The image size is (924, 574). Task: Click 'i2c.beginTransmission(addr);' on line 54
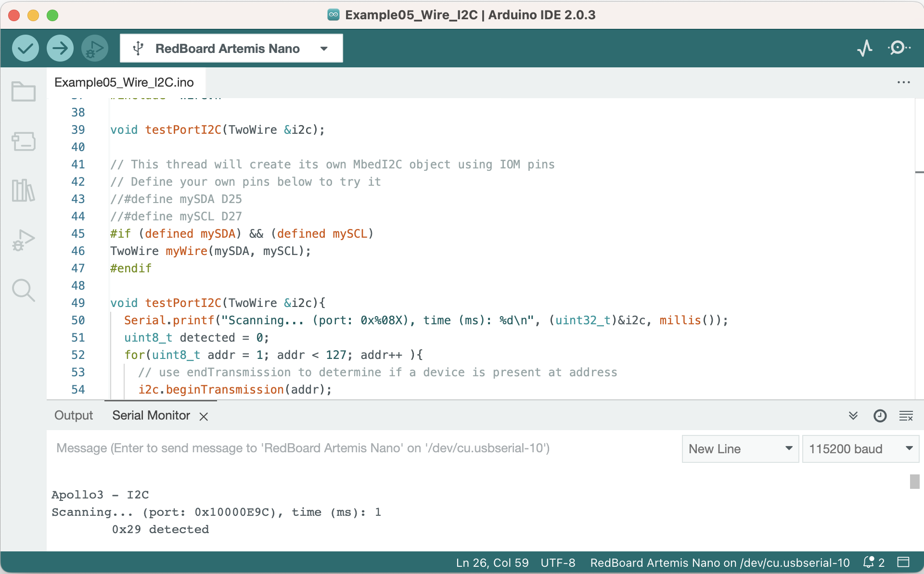[x=235, y=390]
